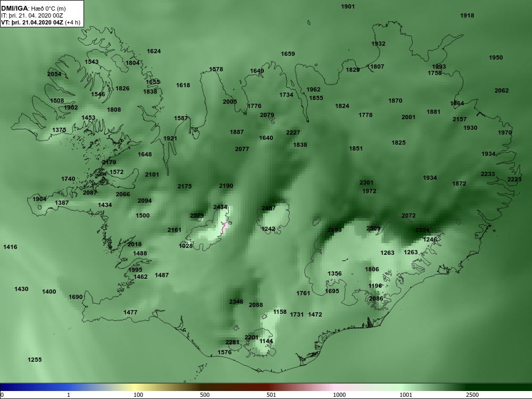Click the pale yellow section of the color scale

[136, 387]
